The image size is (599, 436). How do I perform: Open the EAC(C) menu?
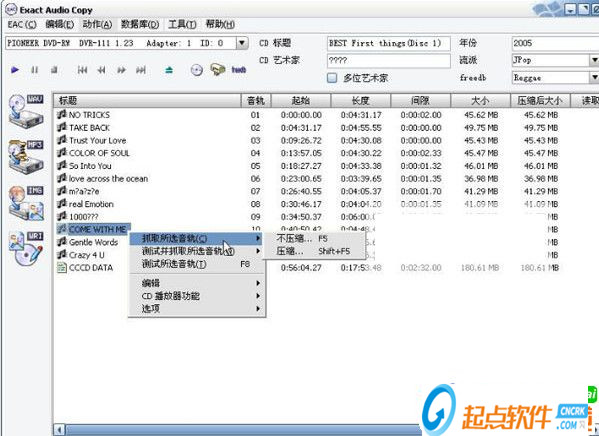22,25
